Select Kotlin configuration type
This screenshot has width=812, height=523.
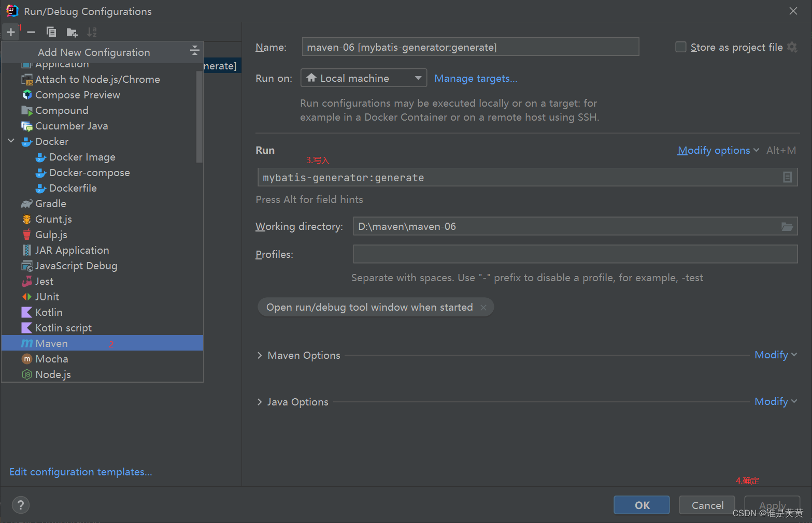pos(102,312)
